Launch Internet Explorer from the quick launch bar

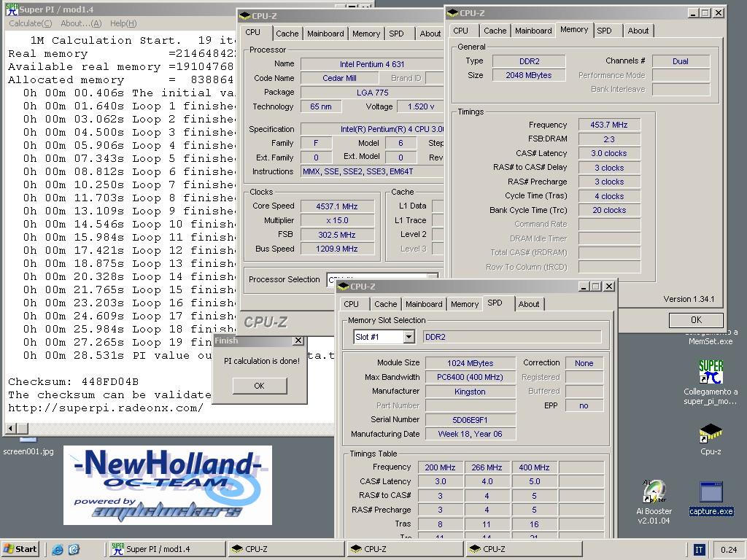(58, 549)
